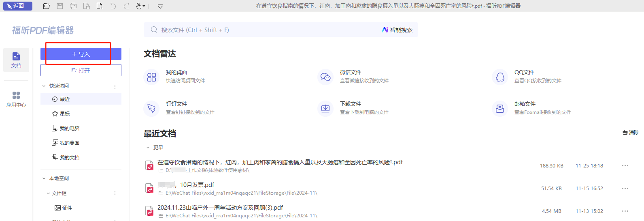Open QQ文件 card icon
This screenshot has width=644, height=221.
(x=500, y=77)
